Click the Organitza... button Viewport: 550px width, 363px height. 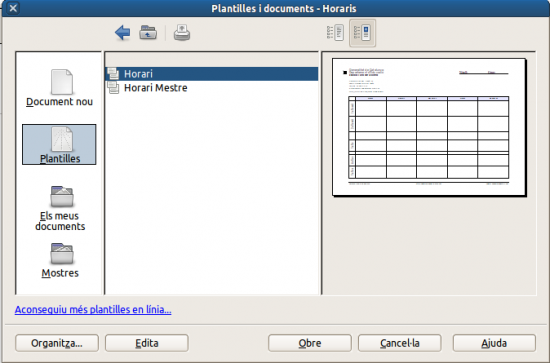click(x=57, y=343)
